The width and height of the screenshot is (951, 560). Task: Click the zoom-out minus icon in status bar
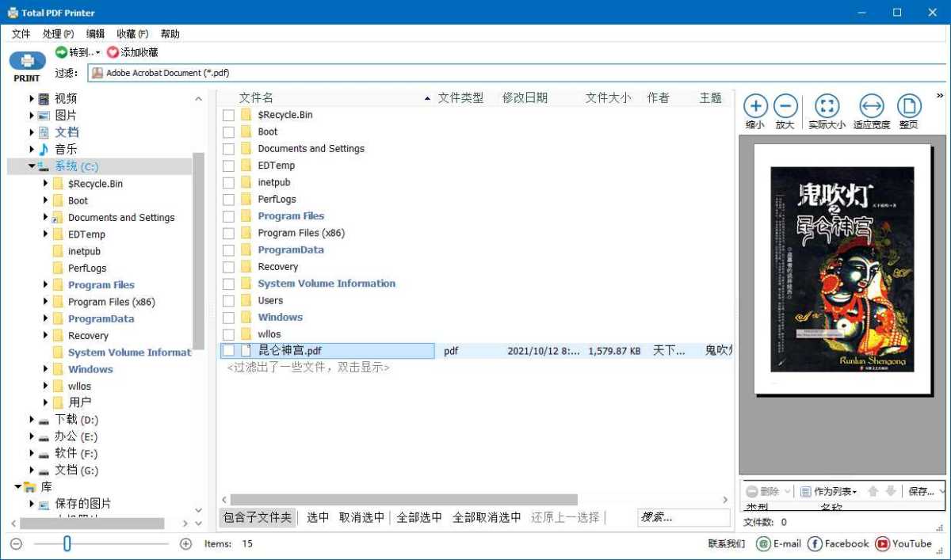coord(17,543)
